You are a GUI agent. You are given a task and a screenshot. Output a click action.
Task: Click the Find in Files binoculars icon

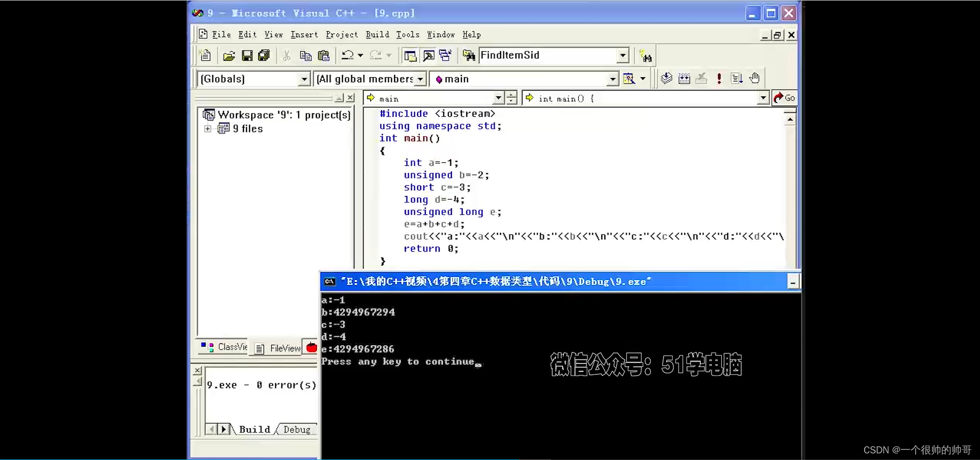tap(469, 56)
